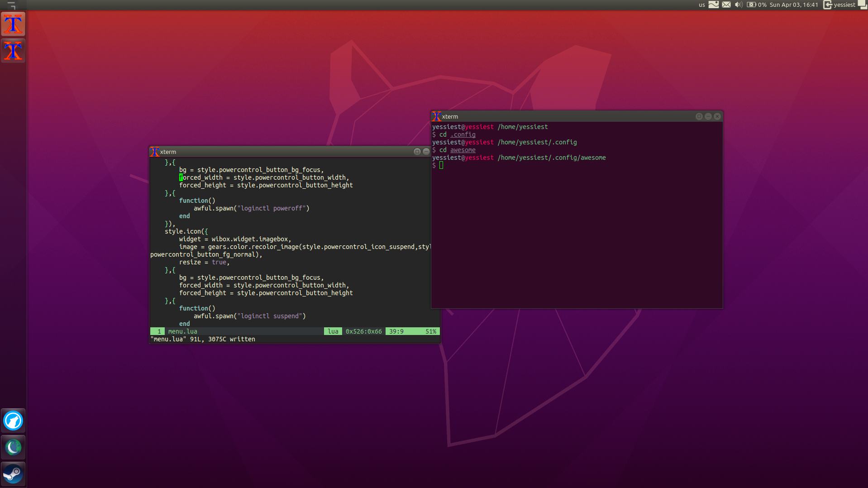
Task: Click the X icon in the terminal xterm titlebar
Action: [x=436, y=116]
